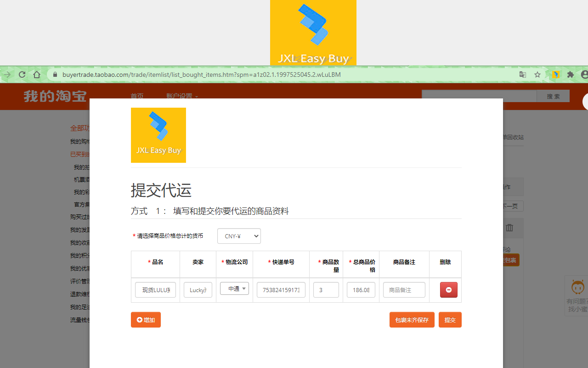Click the empty 商品备注 input field
Viewport: 588px width, 368px height.
(x=404, y=290)
